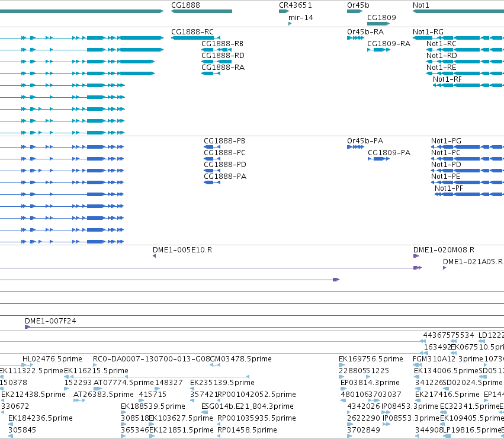Click EST ESG014b.E21_B04.3prime
The image size is (504, 439).
coord(204,412)
